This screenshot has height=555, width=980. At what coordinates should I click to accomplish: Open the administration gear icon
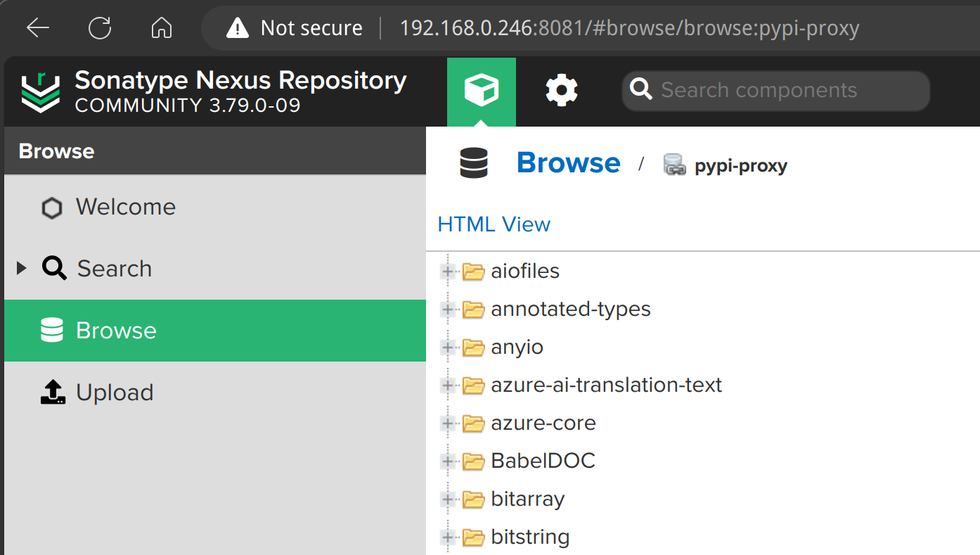(562, 91)
